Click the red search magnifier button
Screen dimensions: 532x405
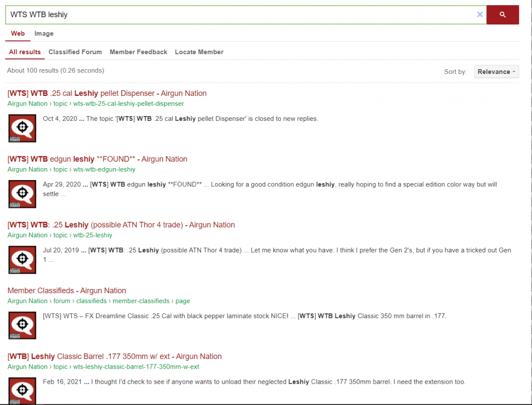click(x=502, y=15)
